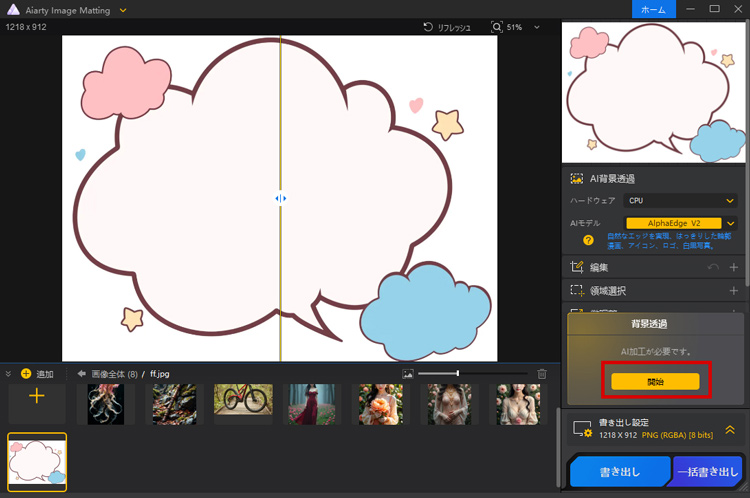
Task: Close the Aiarty window
Action: point(738,9)
